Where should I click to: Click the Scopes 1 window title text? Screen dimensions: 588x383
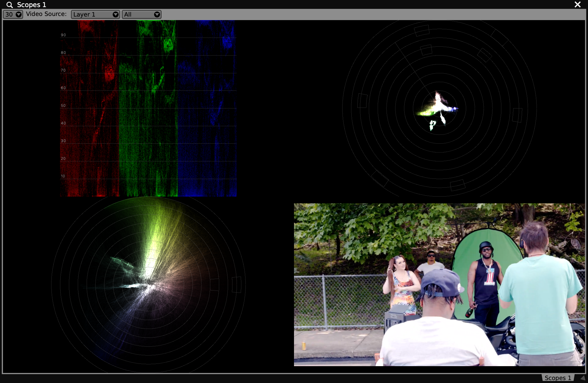pos(31,5)
